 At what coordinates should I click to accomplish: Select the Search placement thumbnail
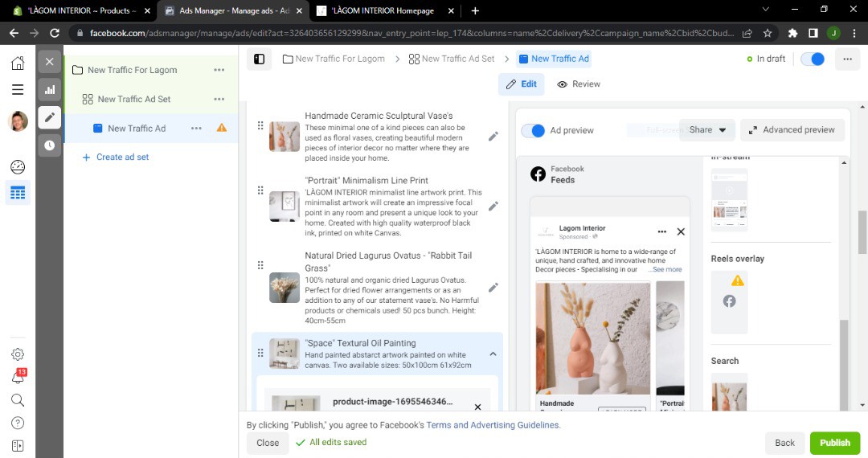pos(729,393)
